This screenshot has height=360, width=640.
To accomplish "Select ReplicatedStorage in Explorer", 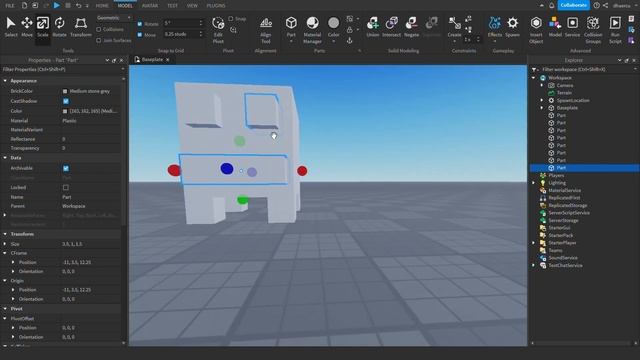I will tap(568, 205).
